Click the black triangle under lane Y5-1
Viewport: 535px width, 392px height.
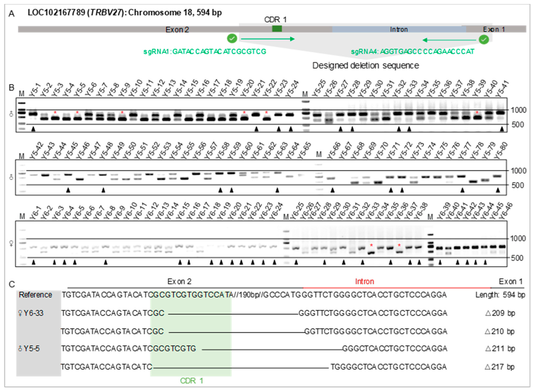click(x=34, y=129)
